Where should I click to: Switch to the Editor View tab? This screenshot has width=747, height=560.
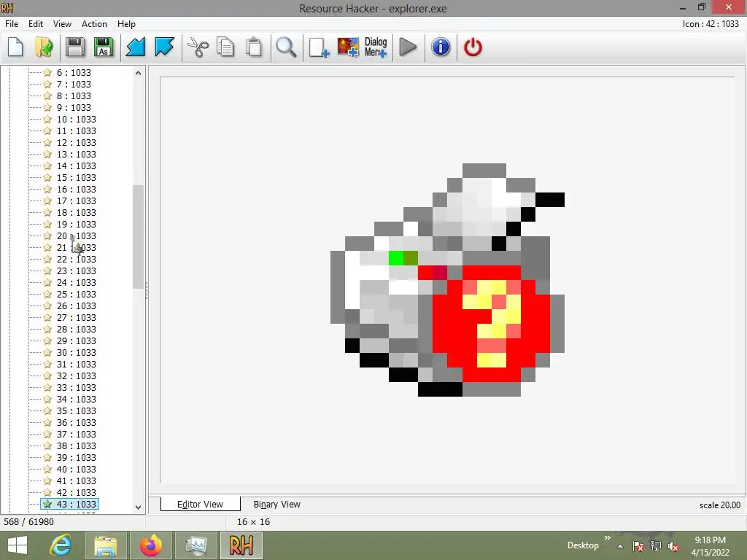200,504
